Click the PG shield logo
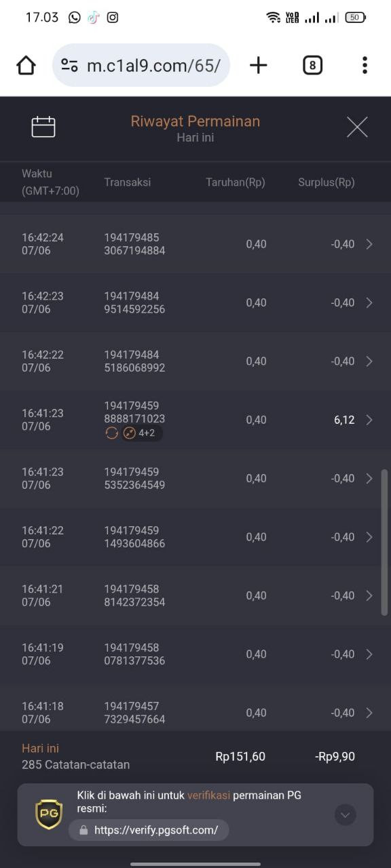The image size is (391, 868). point(49,814)
